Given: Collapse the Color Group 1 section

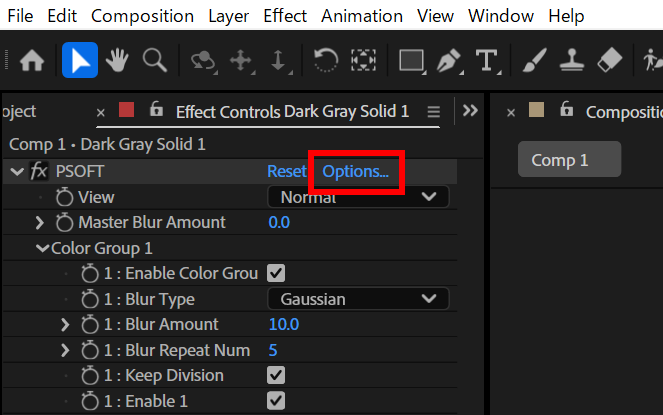Looking at the screenshot, I should click(42, 248).
